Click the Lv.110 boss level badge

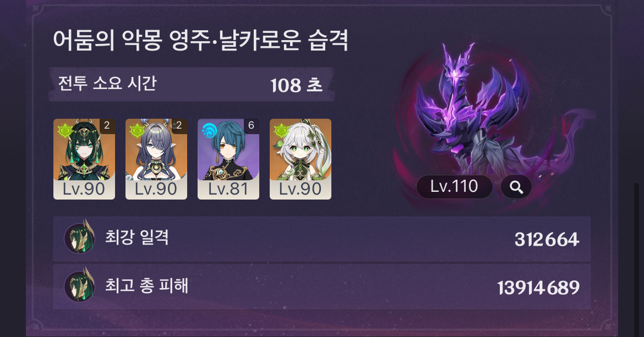click(x=454, y=187)
